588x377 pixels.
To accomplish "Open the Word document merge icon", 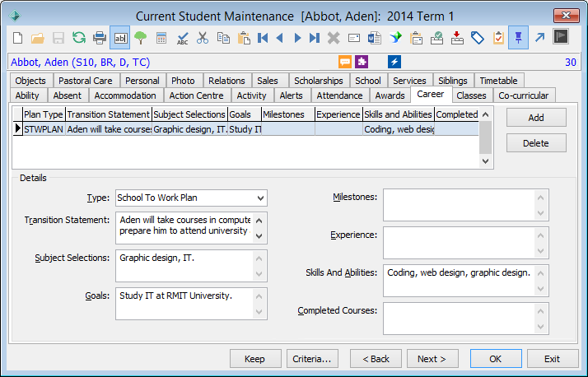I will point(374,38).
